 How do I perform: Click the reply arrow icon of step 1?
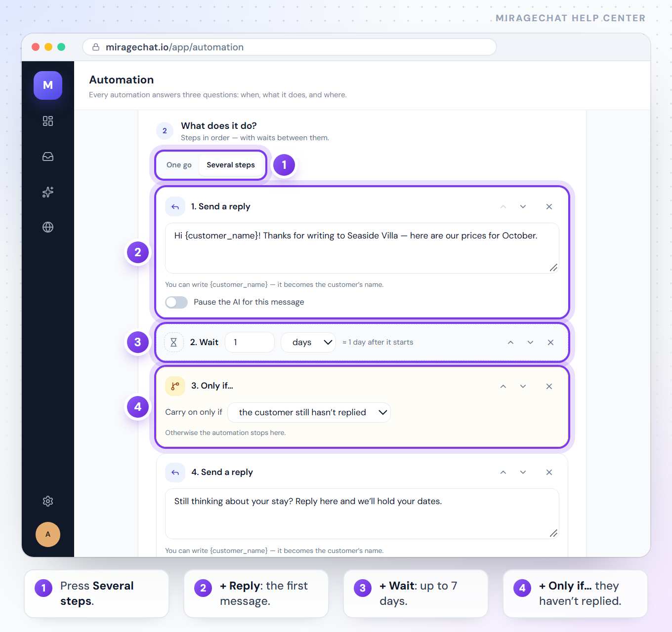tap(175, 207)
